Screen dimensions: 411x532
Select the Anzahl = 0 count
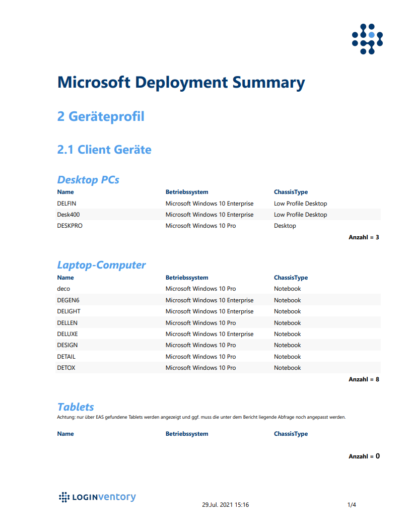(364, 456)
